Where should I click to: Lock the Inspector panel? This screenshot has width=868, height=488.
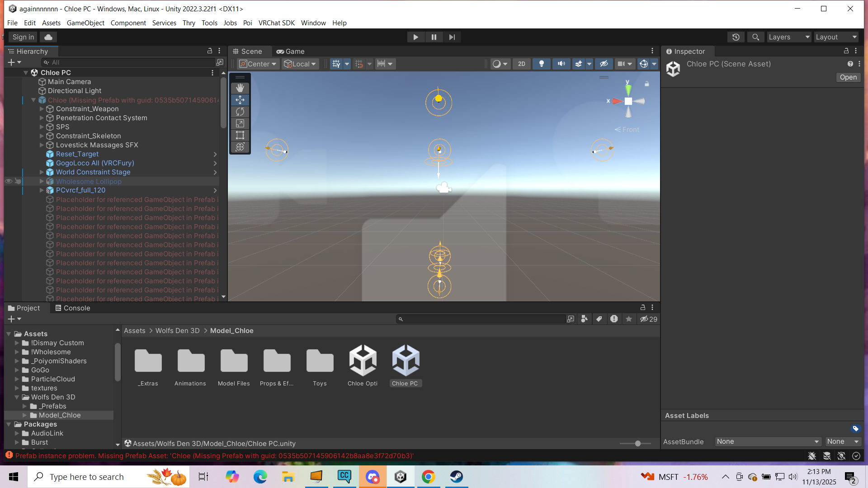(846, 51)
